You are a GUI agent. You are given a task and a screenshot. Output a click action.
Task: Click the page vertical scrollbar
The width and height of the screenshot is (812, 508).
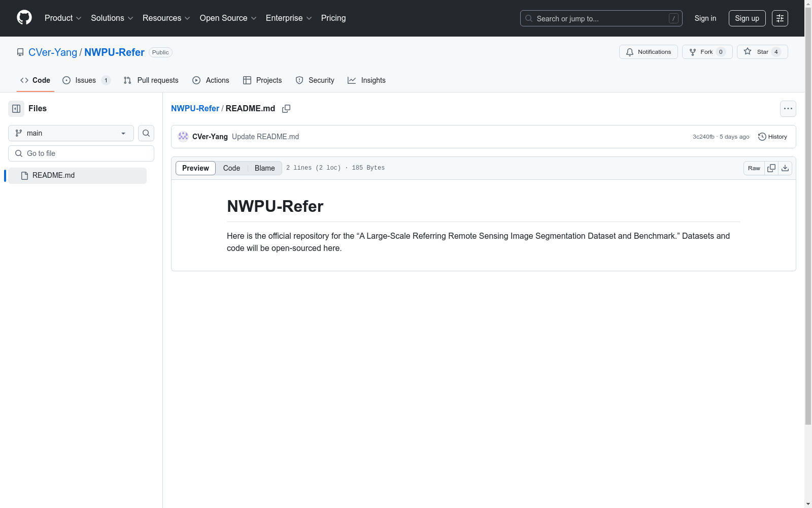tap(808, 229)
